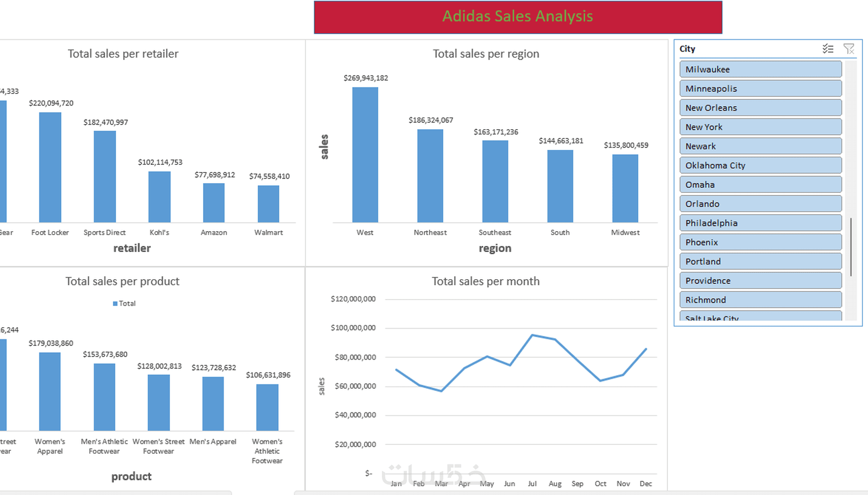Select the West bar in region chart
The width and height of the screenshot is (868, 495).
(365, 153)
